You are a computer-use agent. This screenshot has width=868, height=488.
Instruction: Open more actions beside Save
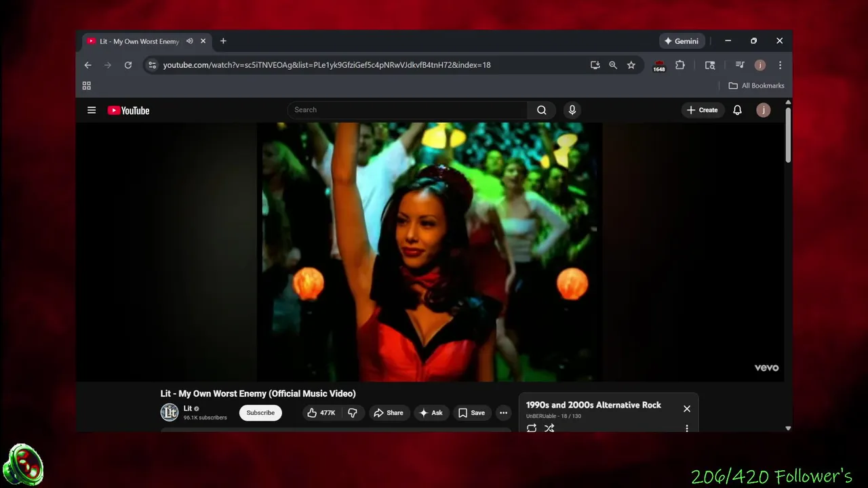503,413
